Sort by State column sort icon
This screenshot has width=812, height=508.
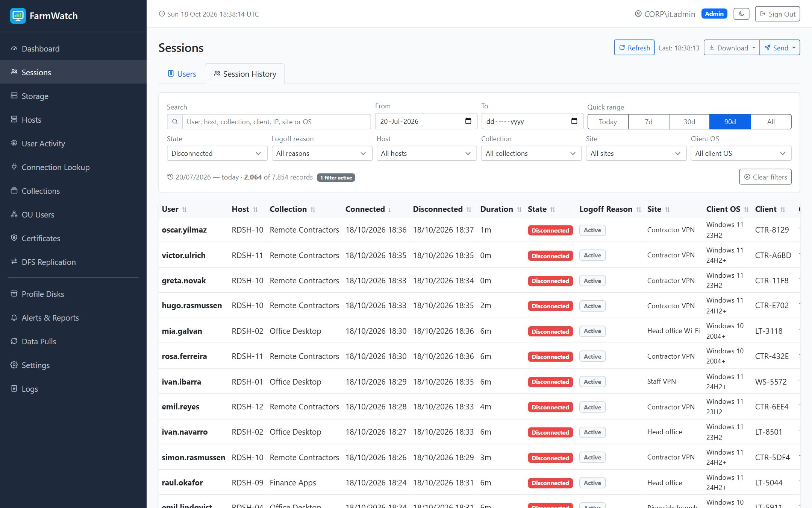pos(553,210)
